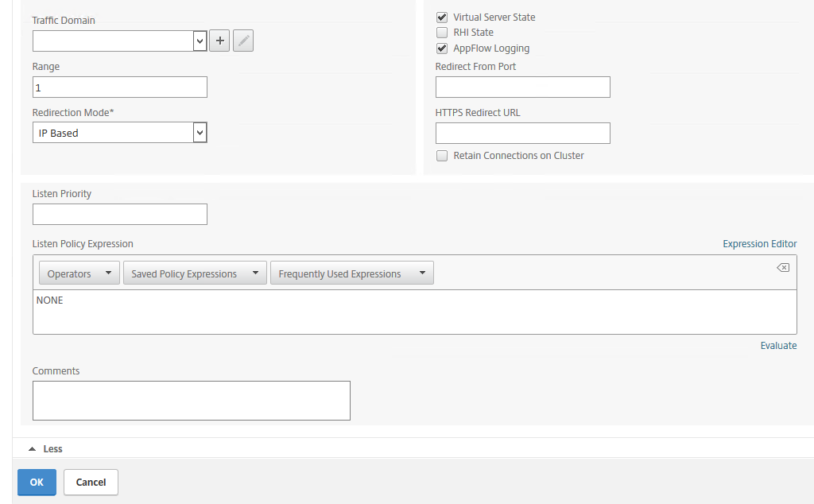
Task: Click the Evaluate link
Action: (x=777, y=346)
